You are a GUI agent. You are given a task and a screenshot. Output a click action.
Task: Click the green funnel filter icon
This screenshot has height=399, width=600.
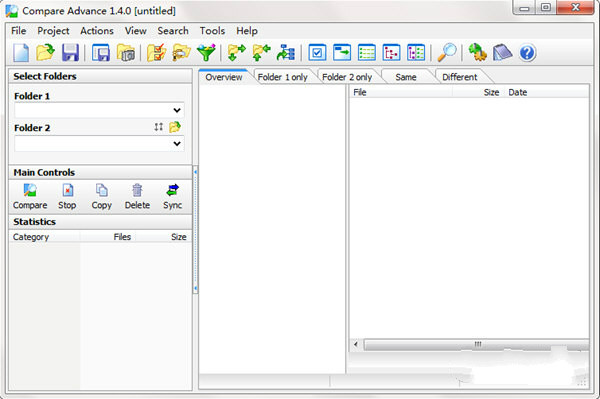[206, 53]
